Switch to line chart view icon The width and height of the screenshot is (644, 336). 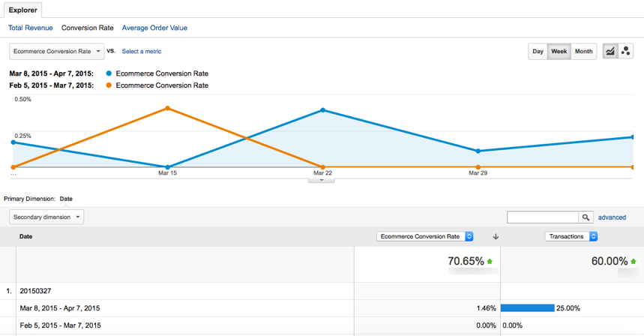tap(610, 51)
